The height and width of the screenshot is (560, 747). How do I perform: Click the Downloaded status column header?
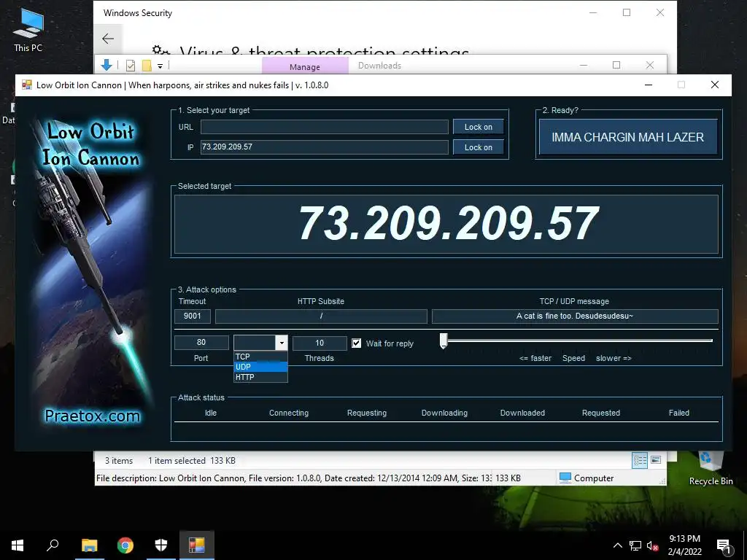coord(522,413)
